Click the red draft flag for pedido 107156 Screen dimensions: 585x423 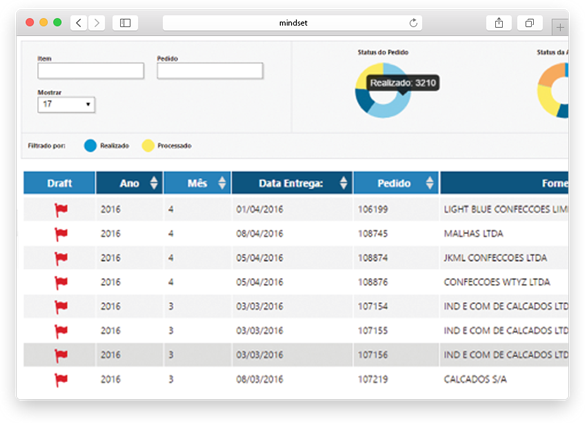pos(61,355)
